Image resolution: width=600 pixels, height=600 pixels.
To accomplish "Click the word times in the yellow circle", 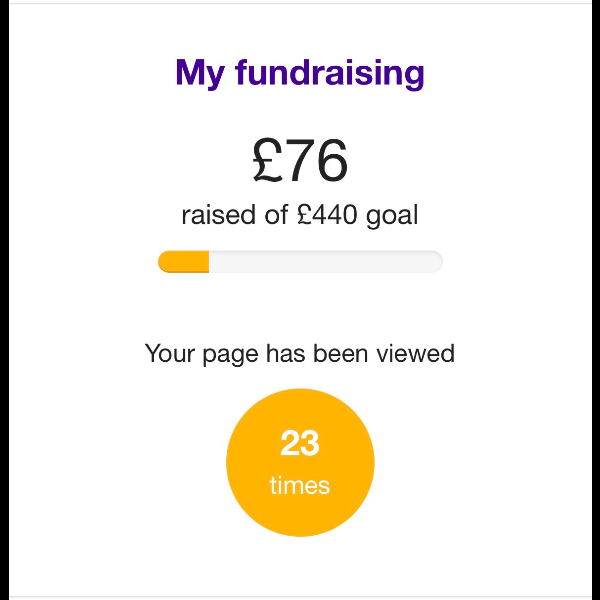I will pos(300,486).
